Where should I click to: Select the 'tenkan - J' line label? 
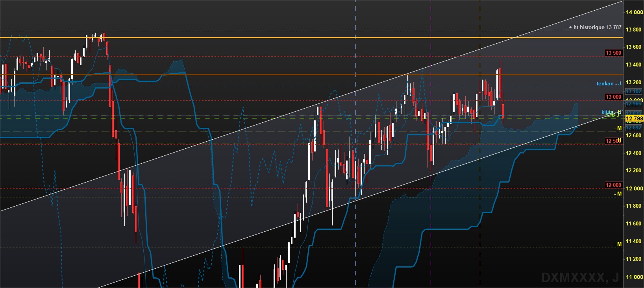(x=609, y=83)
